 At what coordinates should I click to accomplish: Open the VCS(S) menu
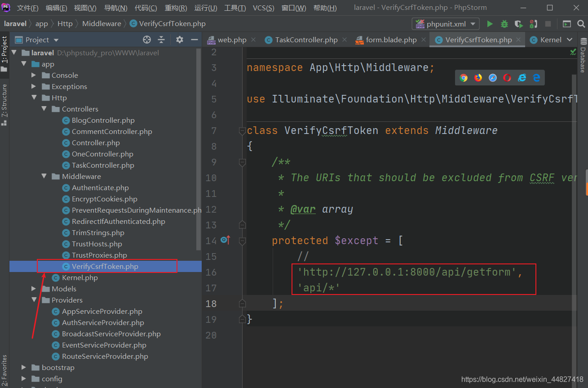click(264, 8)
